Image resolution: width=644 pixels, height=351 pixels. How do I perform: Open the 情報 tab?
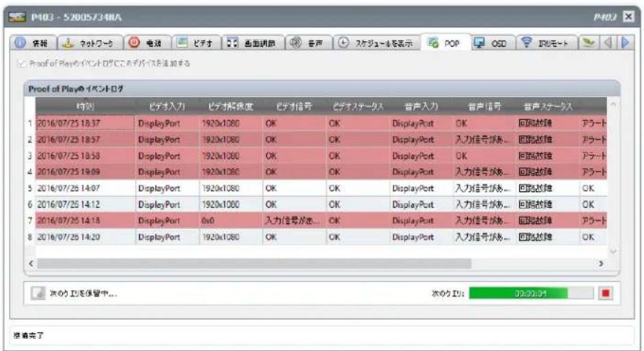click(33, 43)
